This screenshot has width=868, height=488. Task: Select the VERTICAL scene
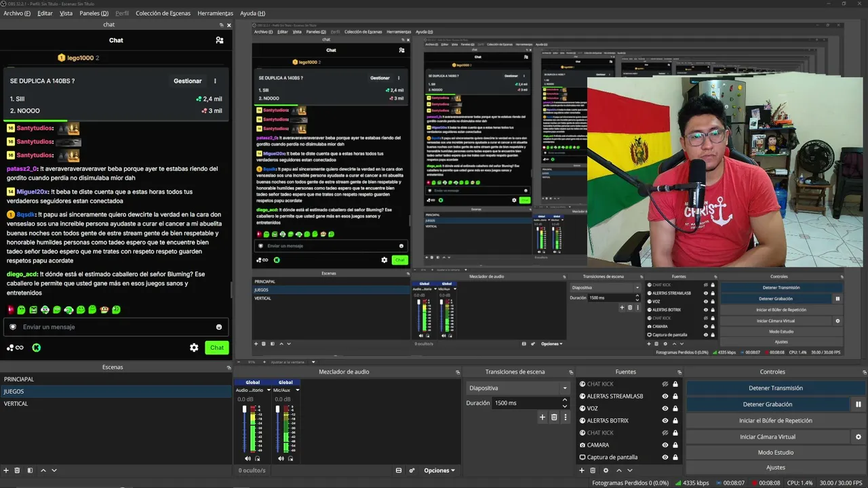click(x=116, y=403)
